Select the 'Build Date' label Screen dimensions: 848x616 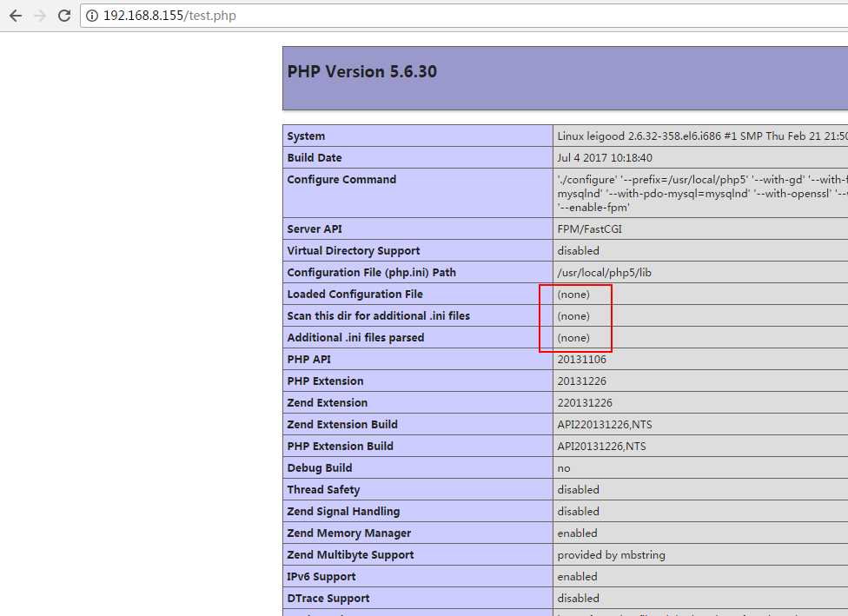(x=315, y=158)
